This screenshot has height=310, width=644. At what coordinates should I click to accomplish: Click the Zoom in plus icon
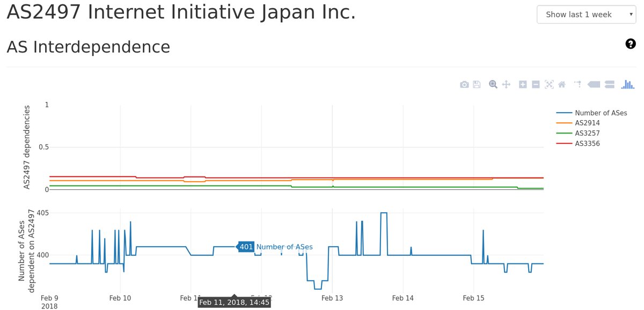tap(523, 84)
